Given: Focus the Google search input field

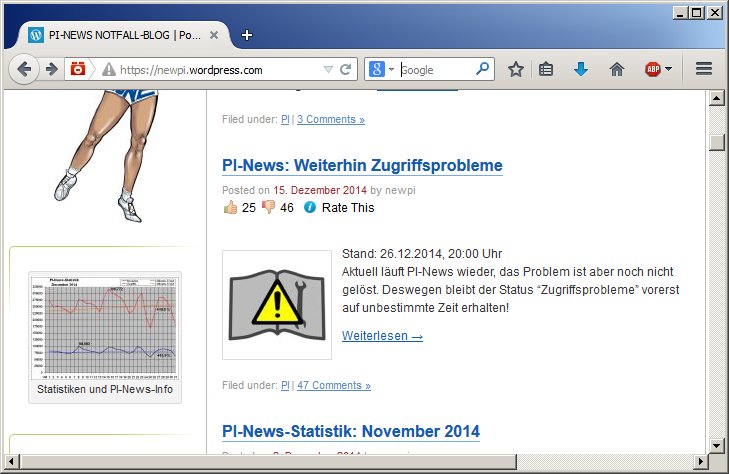Looking at the screenshot, I should 437,70.
